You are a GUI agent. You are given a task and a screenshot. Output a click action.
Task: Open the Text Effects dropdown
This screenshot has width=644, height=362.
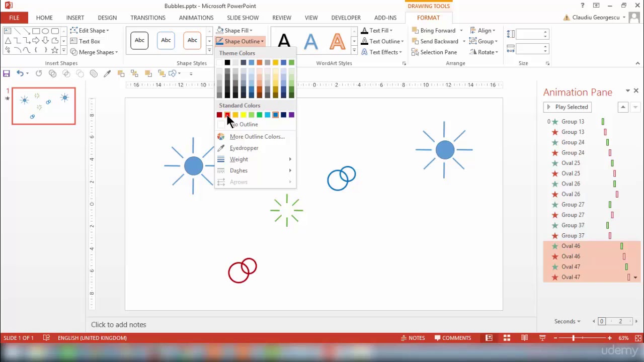[x=382, y=52]
